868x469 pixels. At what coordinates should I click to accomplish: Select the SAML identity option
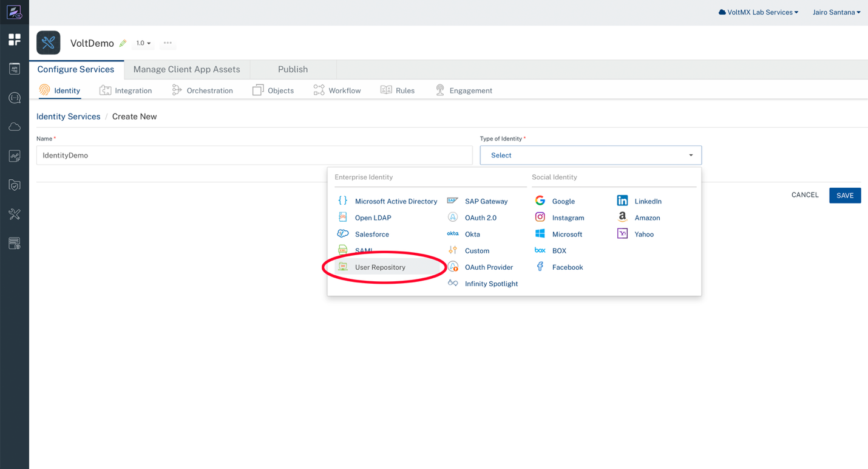coord(355,250)
